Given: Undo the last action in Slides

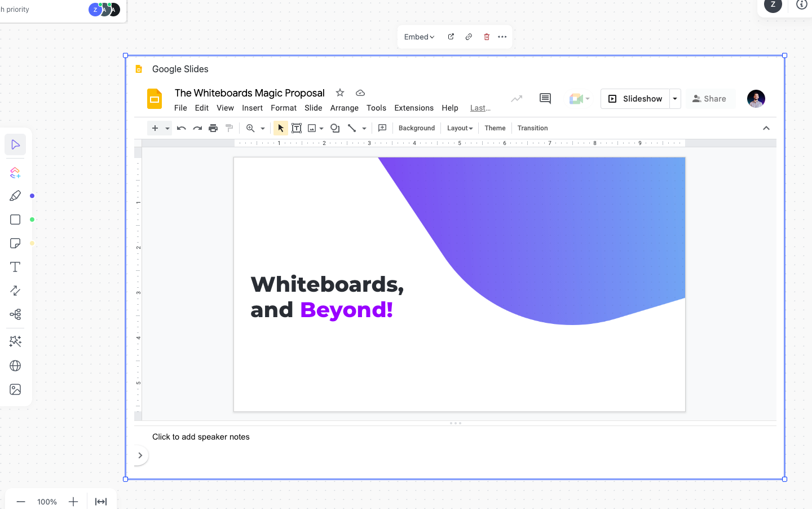Looking at the screenshot, I should tap(182, 128).
